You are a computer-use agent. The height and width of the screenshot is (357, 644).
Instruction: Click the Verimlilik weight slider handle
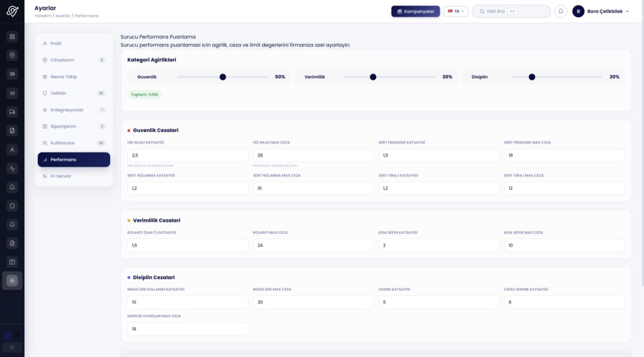pyautogui.click(x=373, y=77)
